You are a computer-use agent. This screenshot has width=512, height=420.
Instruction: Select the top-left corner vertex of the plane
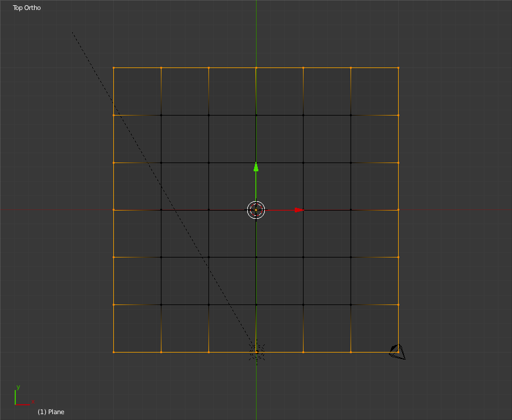click(x=114, y=68)
